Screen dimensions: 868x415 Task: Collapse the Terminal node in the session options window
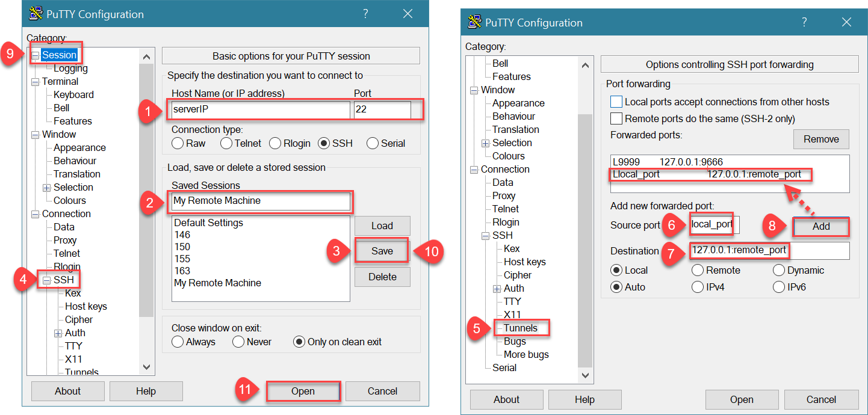point(36,82)
